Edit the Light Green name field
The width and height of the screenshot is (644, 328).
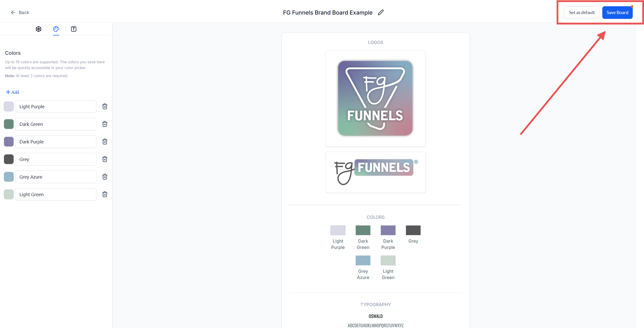pos(56,194)
